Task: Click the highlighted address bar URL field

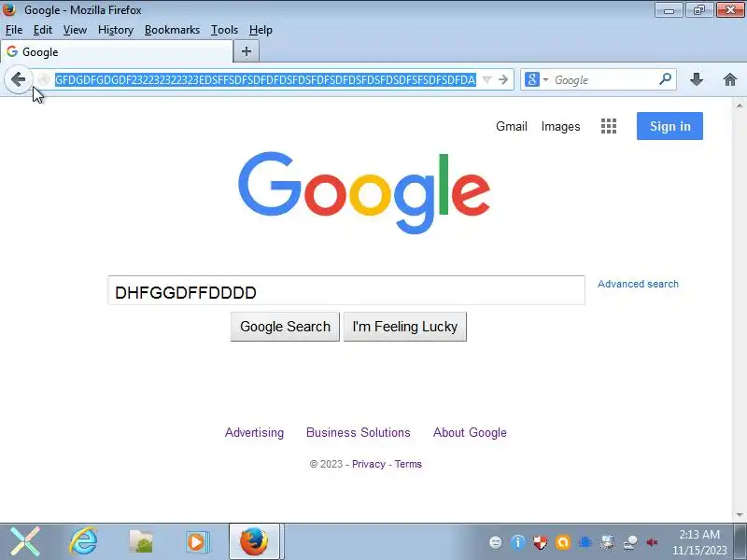Action: [x=265, y=79]
